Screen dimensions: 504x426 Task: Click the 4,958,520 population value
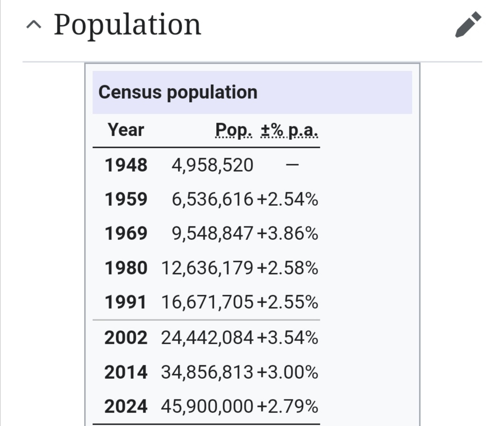(213, 166)
